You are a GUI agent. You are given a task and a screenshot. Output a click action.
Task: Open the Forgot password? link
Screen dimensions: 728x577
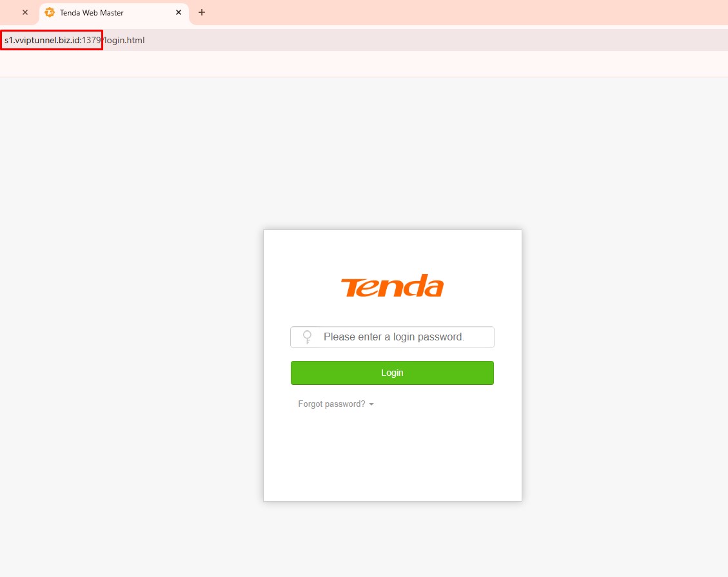(x=331, y=404)
